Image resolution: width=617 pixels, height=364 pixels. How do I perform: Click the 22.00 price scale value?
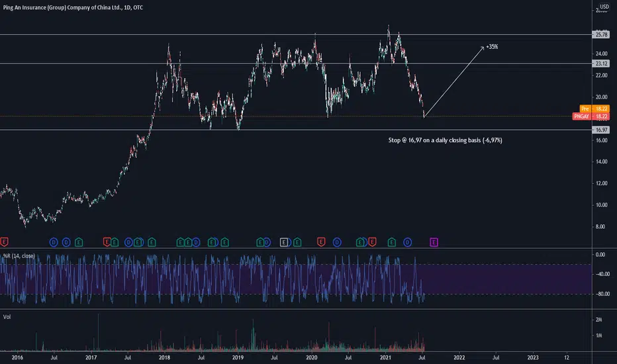pos(601,75)
